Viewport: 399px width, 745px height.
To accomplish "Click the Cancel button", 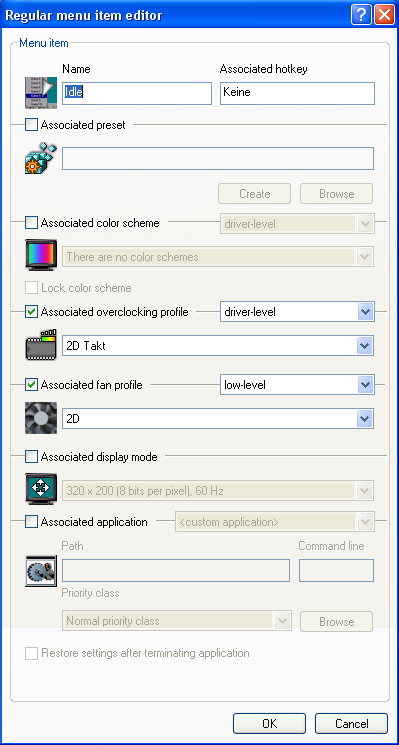I will (352, 724).
